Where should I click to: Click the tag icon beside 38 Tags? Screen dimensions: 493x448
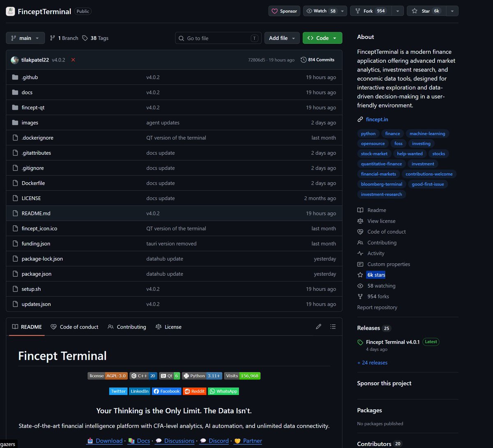tap(85, 38)
